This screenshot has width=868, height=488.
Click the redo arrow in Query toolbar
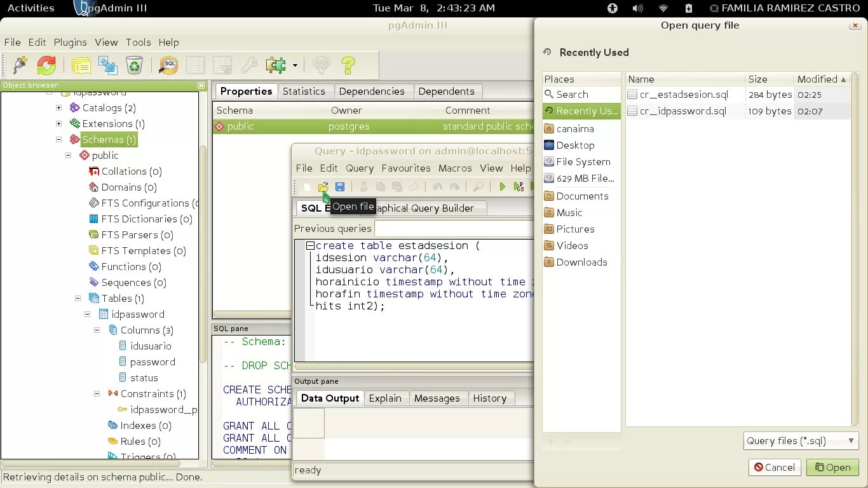pyautogui.click(x=454, y=187)
